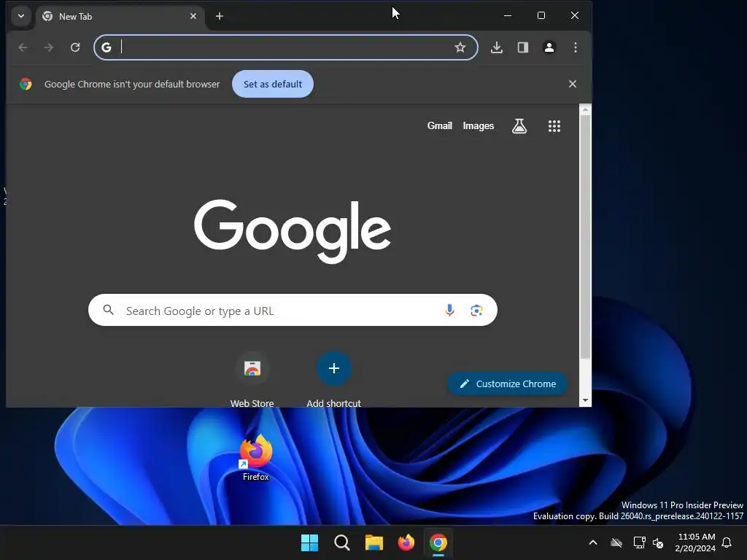Focus the Chrome address bar
This screenshot has width=747, height=560.
point(286,47)
